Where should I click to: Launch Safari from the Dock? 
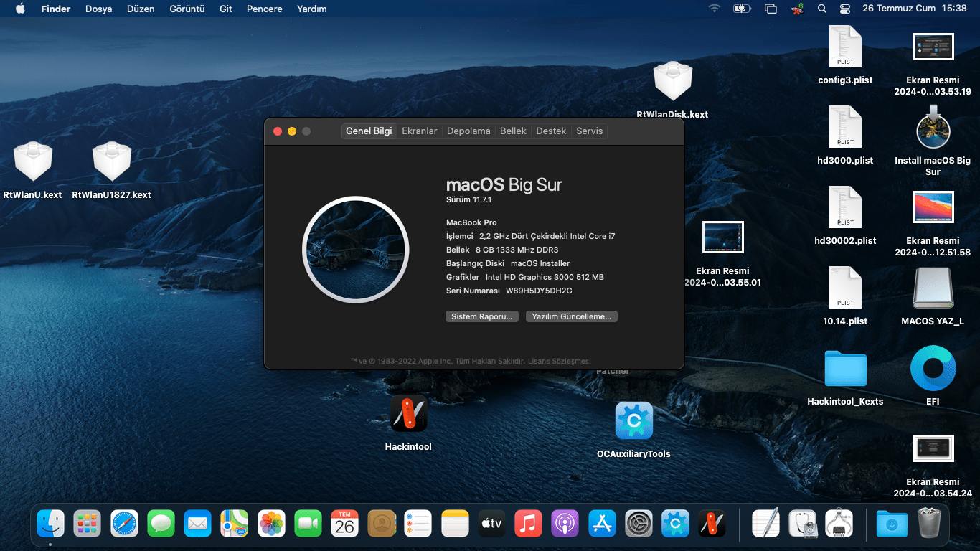125,524
